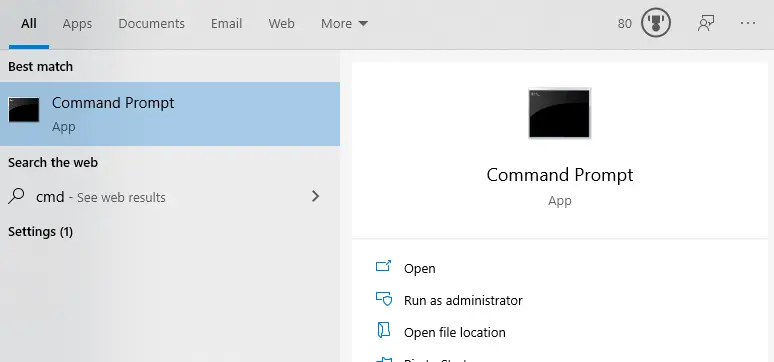Open the Settings (1) results group

[x=40, y=231]
